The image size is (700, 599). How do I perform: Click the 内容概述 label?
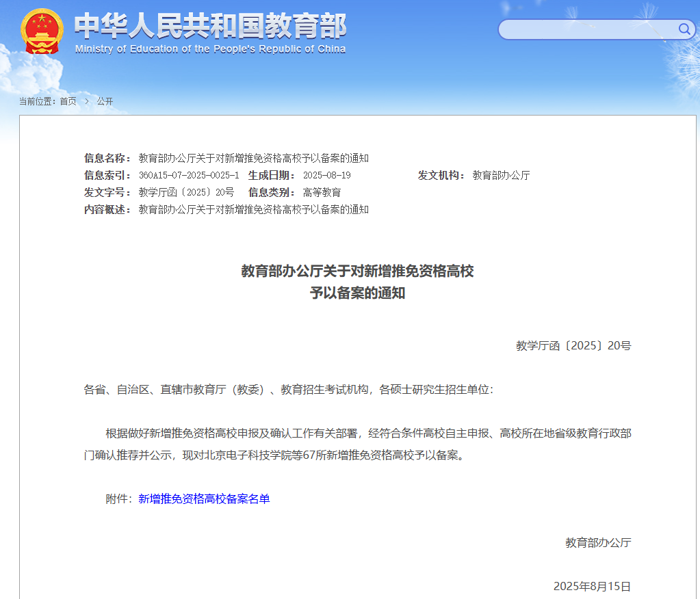coord(107,210)
